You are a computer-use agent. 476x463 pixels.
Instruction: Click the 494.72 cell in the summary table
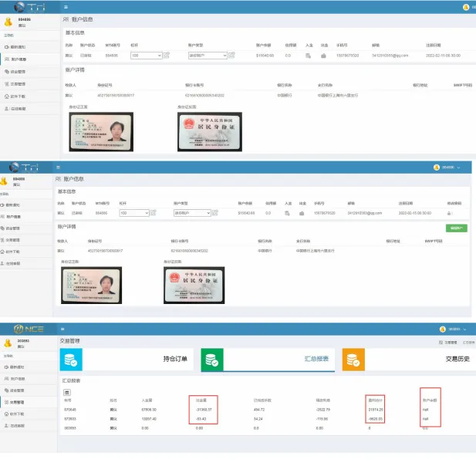click(259, 410)
